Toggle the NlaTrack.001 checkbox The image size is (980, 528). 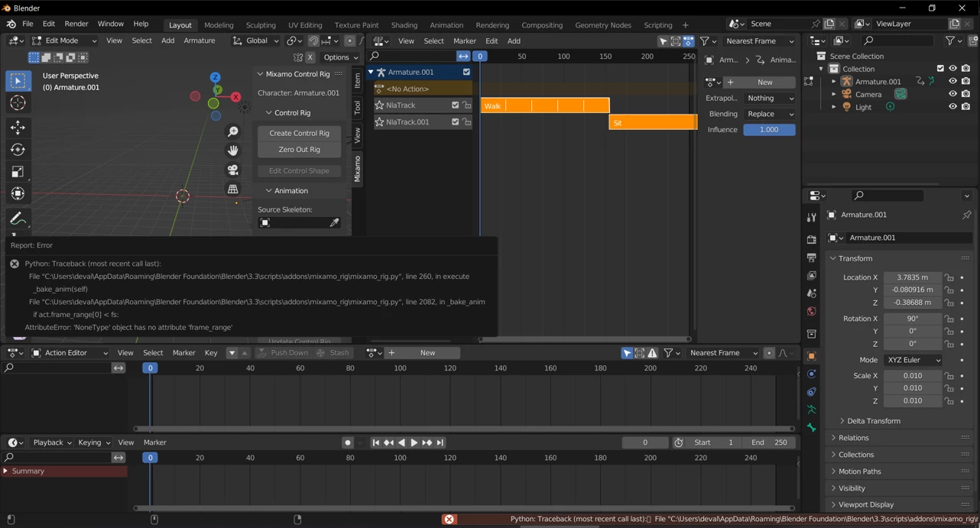coord(455,122)
